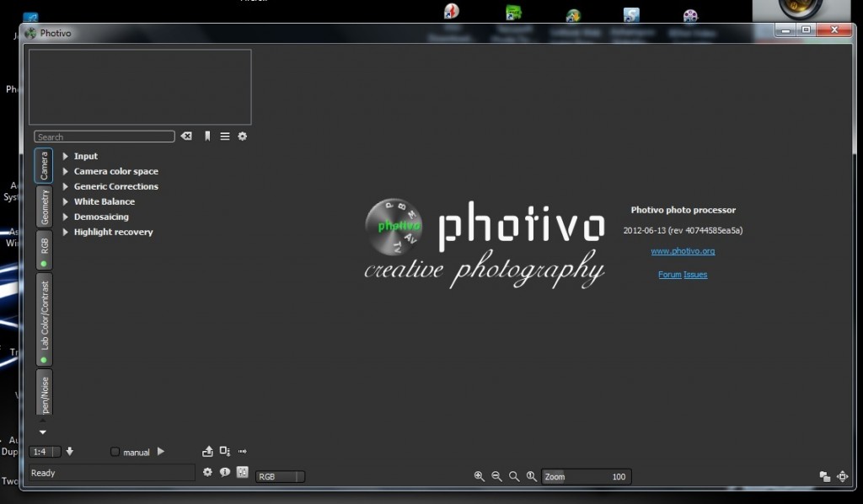Image resolution: width=863 pixels, height=504 pixels.
Task: Expand the White Balance section
Action: (x=104, y=201)
